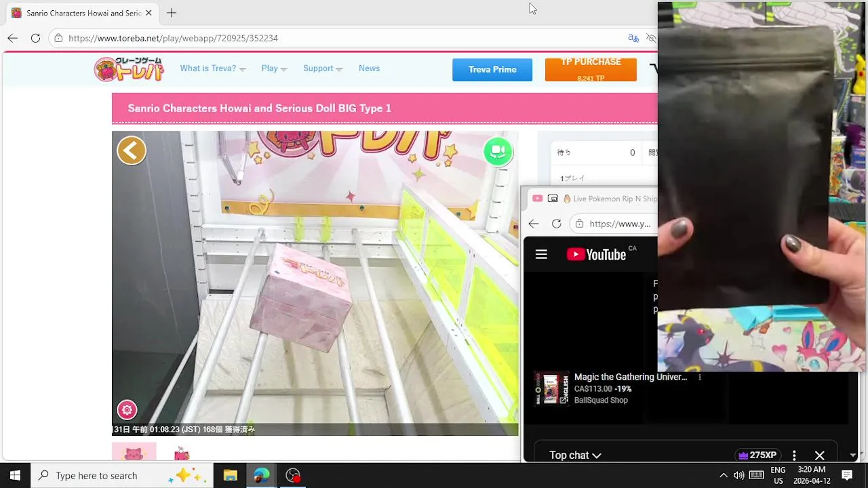Expand the Top chat dropdown
The width and height of the screenshot is (868, 488).
click(x=575, y=455)
